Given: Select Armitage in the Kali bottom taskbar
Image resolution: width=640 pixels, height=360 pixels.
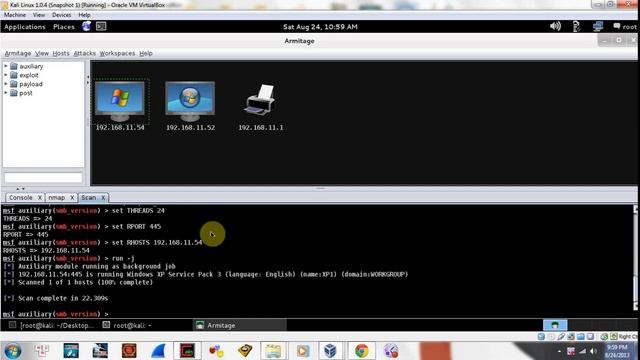Looking at the screenshot, I should coord(240,325).
